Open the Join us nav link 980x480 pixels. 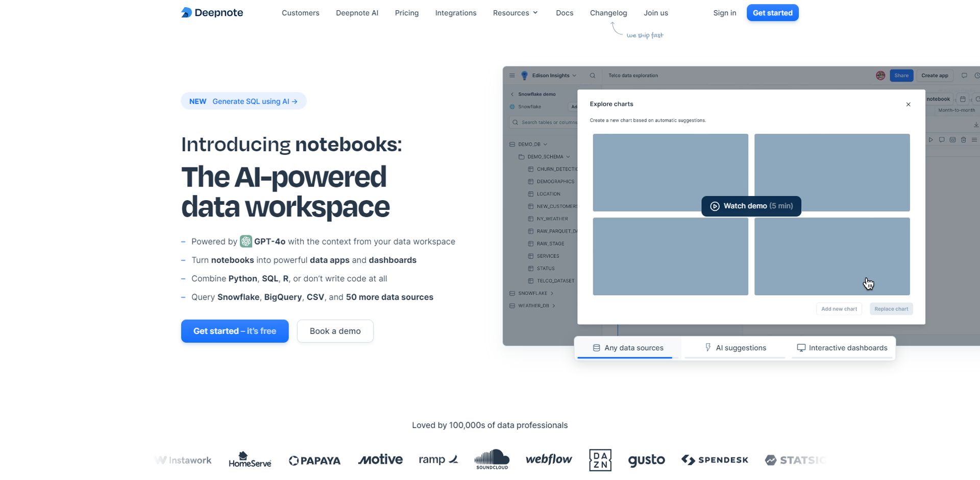(x=656, y=13)
